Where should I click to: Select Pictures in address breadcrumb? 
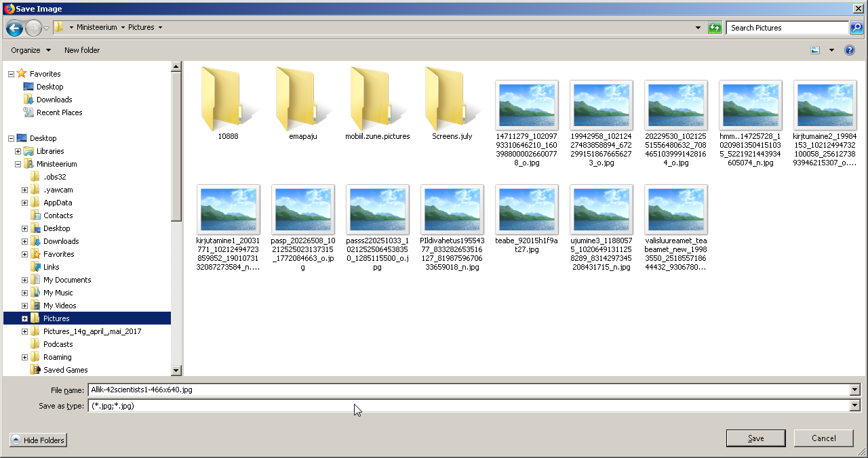[x=141, y=28]
